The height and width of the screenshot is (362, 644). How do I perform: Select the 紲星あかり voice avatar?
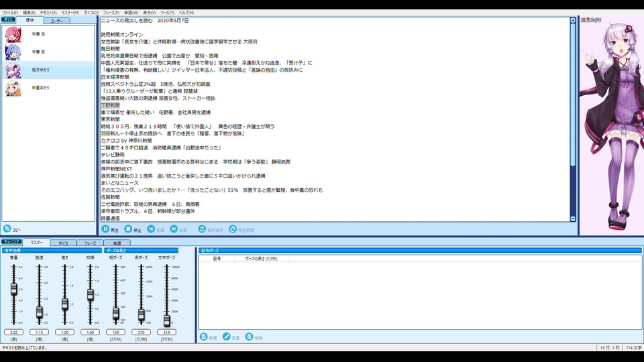[13, 88]
